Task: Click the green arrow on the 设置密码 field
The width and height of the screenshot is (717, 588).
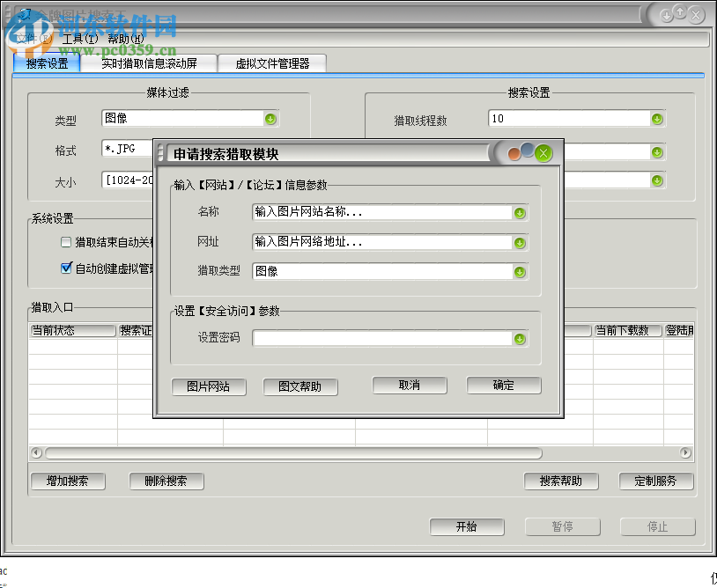Action: pyautogui.click(x=519, y=337)
